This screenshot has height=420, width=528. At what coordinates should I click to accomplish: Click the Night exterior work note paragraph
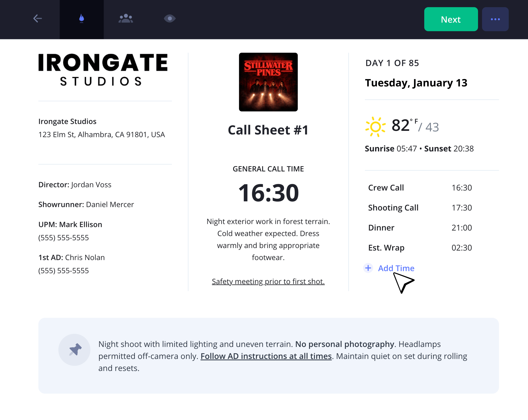(268, 239)
